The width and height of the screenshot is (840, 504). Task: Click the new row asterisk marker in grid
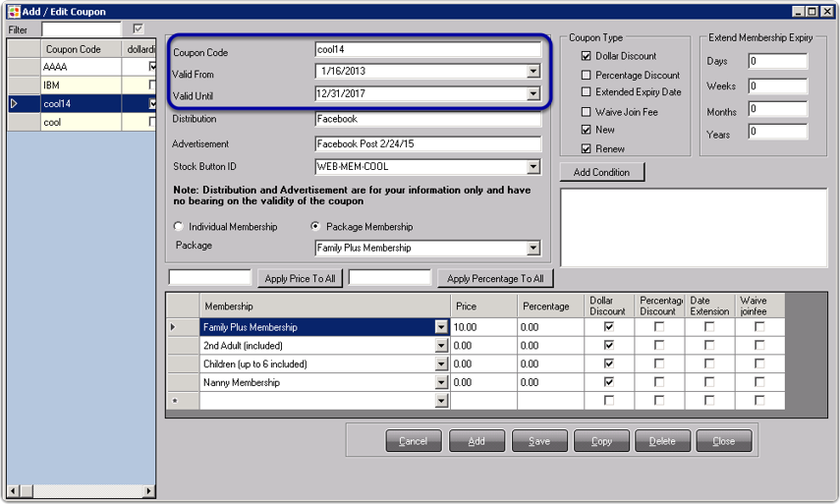click(x=175, y=401)
